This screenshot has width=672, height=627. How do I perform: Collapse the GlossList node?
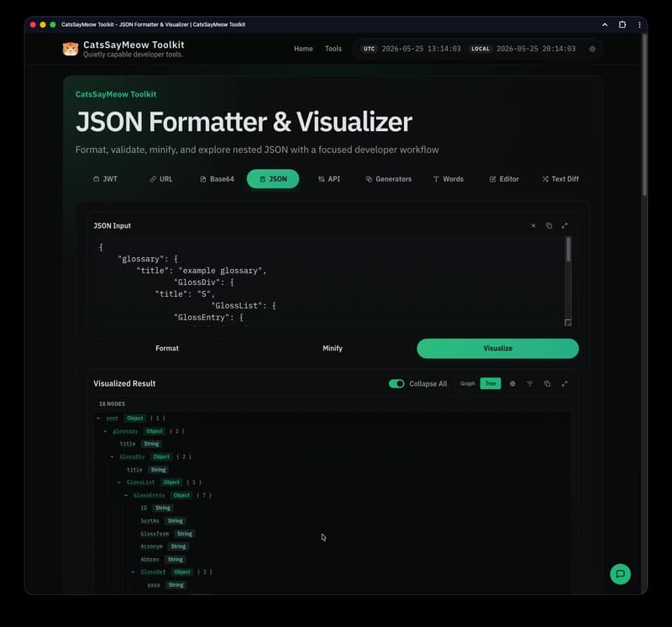(119, 482)
